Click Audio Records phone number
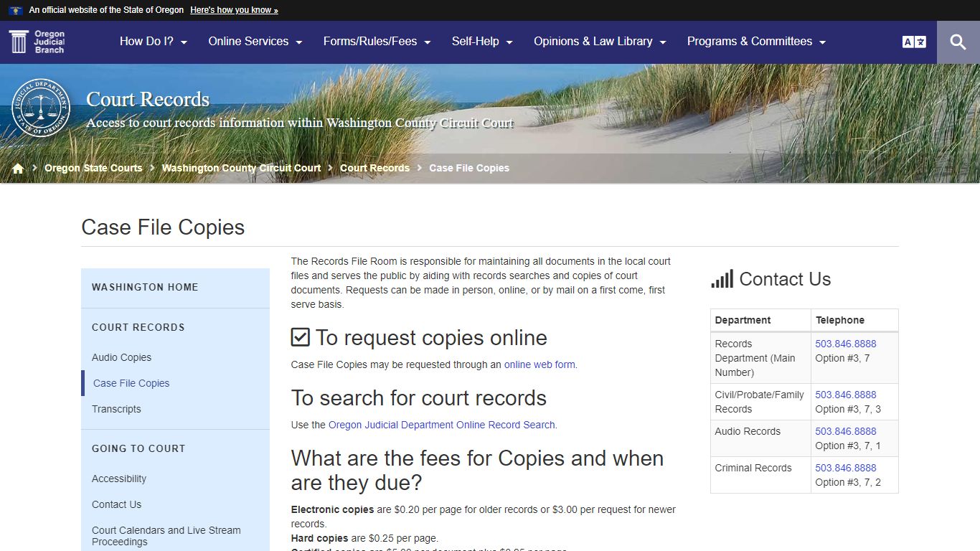The height and width of the screenshot is (551, 980). 846,431
